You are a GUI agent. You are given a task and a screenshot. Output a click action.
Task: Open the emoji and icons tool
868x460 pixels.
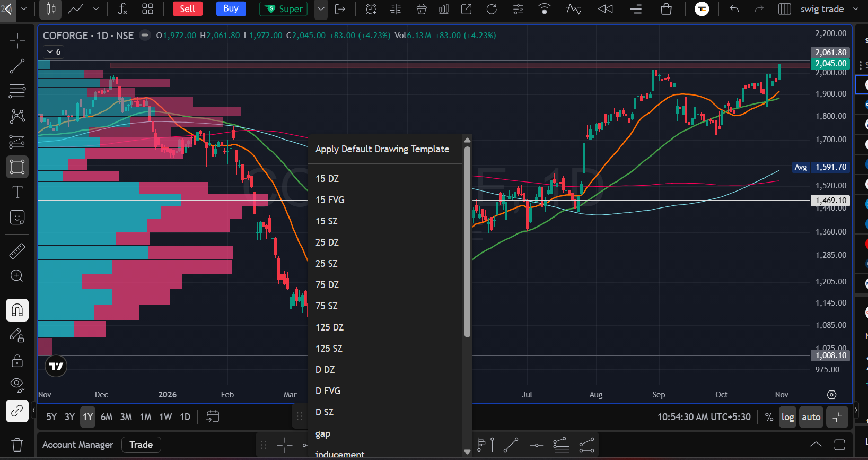coord(17,218)
